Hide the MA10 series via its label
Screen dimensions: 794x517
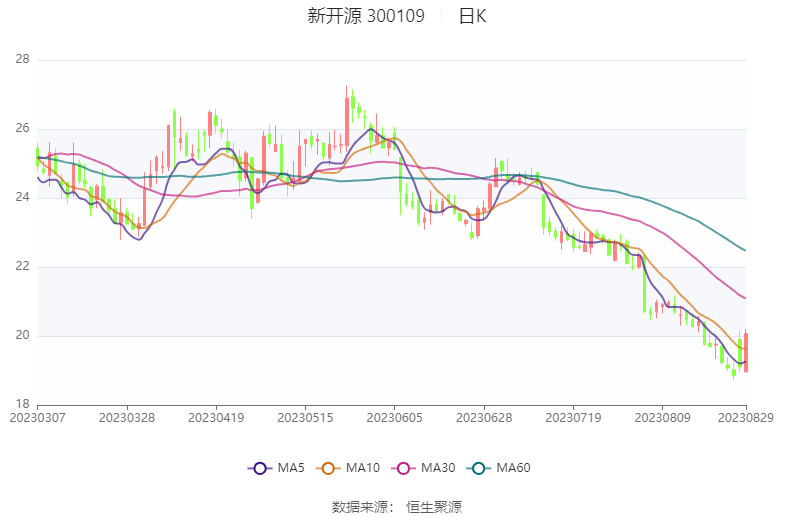(x=363, y=468)
